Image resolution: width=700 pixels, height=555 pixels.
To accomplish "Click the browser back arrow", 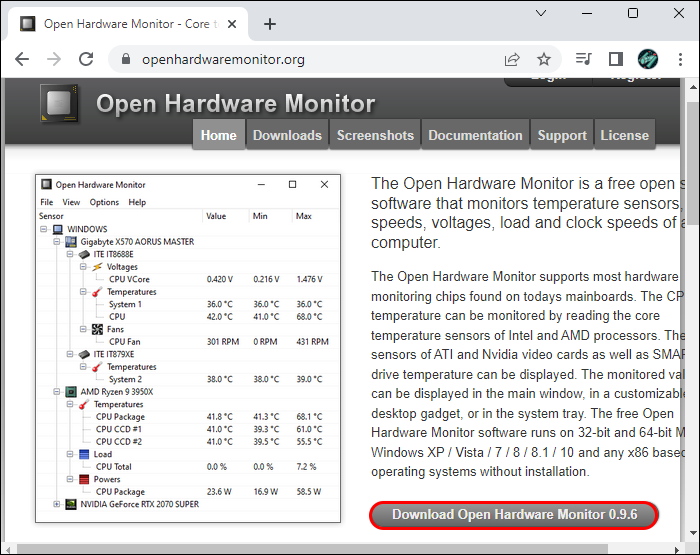I will 22,59.
